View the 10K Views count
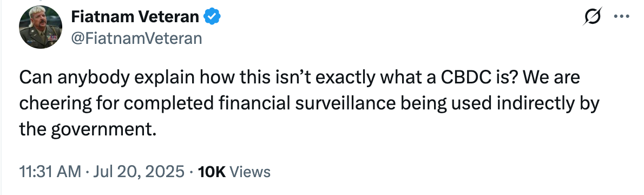 click(234, 172)
